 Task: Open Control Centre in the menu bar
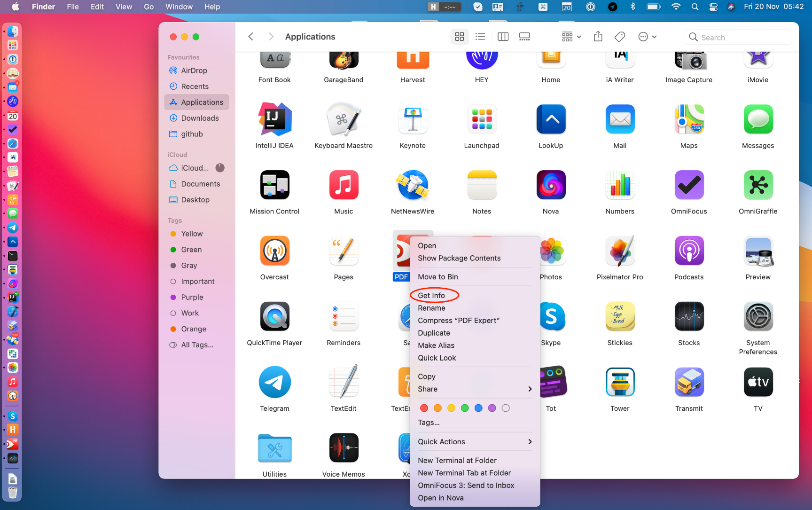713,7
